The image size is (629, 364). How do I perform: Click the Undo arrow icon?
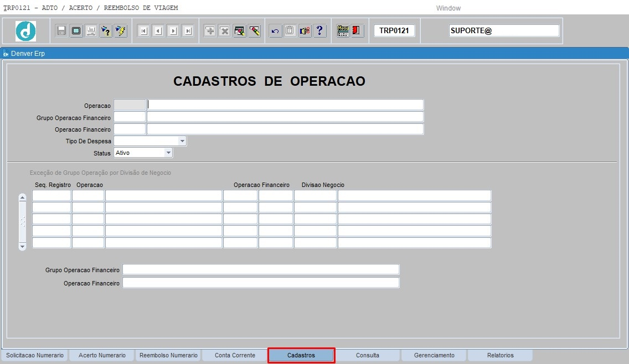(x=275, y=31)
